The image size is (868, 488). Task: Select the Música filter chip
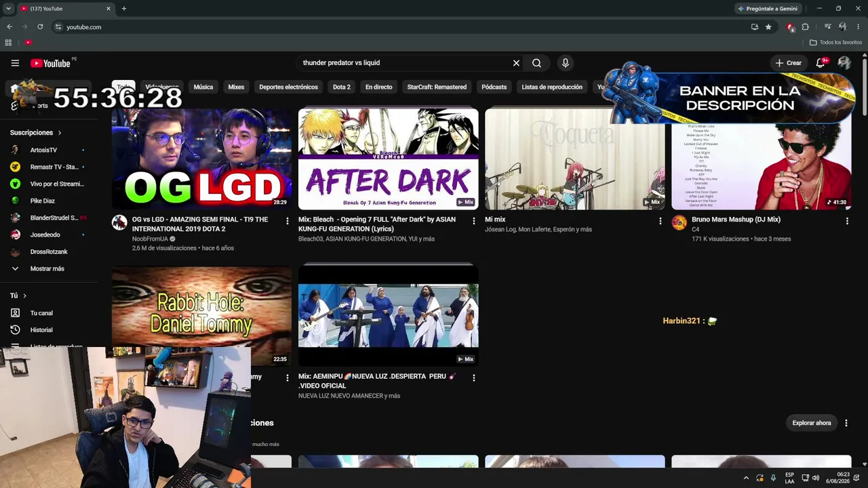203,87
